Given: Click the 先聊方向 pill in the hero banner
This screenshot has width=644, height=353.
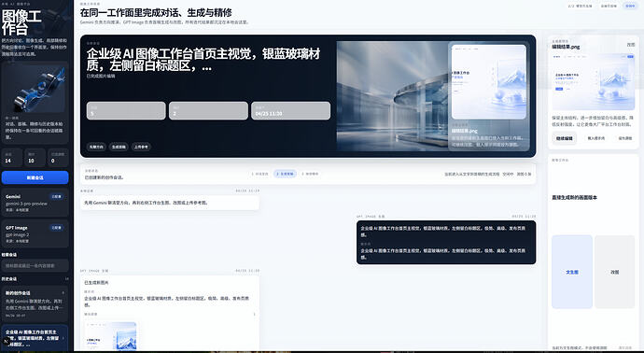Looking at the screenshot, I should 96,147.
